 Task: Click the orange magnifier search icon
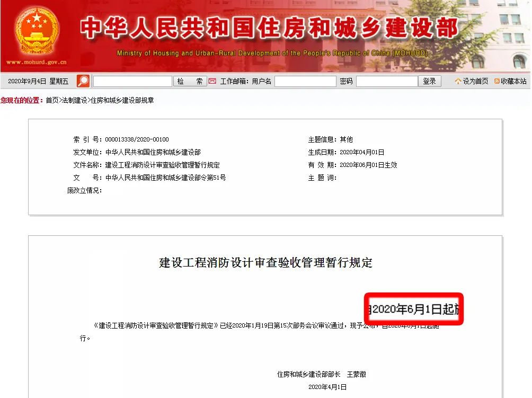pyautogui.click(x=83, y=81)
